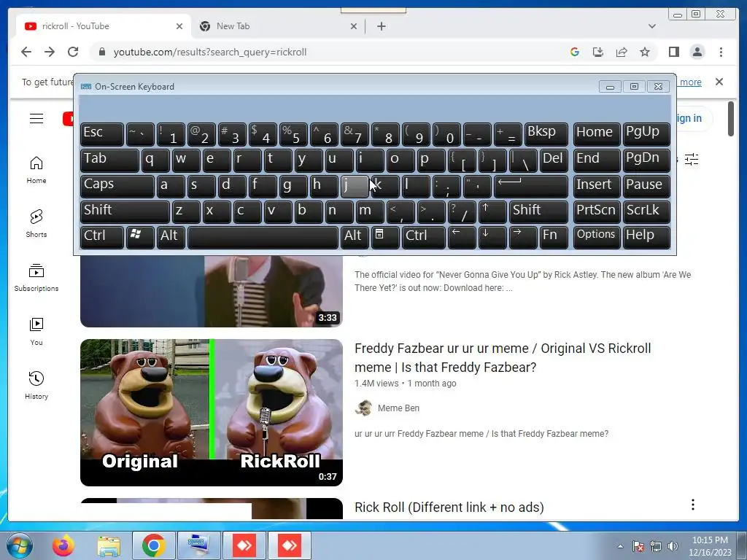Viewport: 747px width, 560px height.
Task: Open History in the YouTube sidebar
Action: pyautogui.click(x=36, y=386)
